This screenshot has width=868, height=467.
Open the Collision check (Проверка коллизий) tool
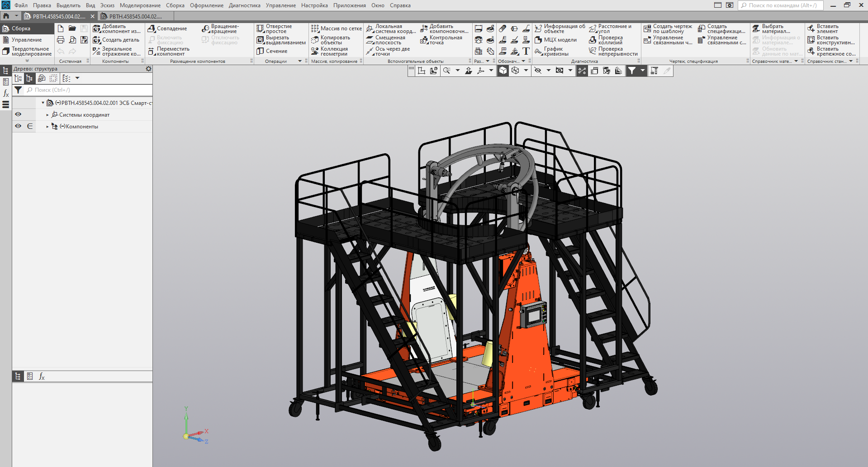click(x=606, y=40)
